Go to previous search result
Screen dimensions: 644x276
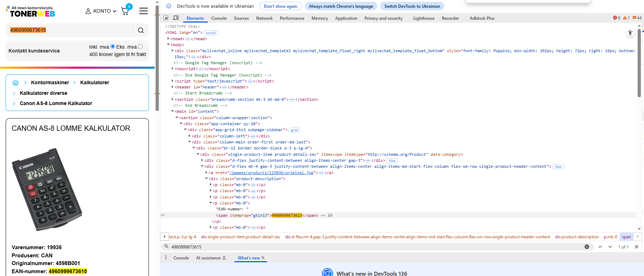(600, 247)
